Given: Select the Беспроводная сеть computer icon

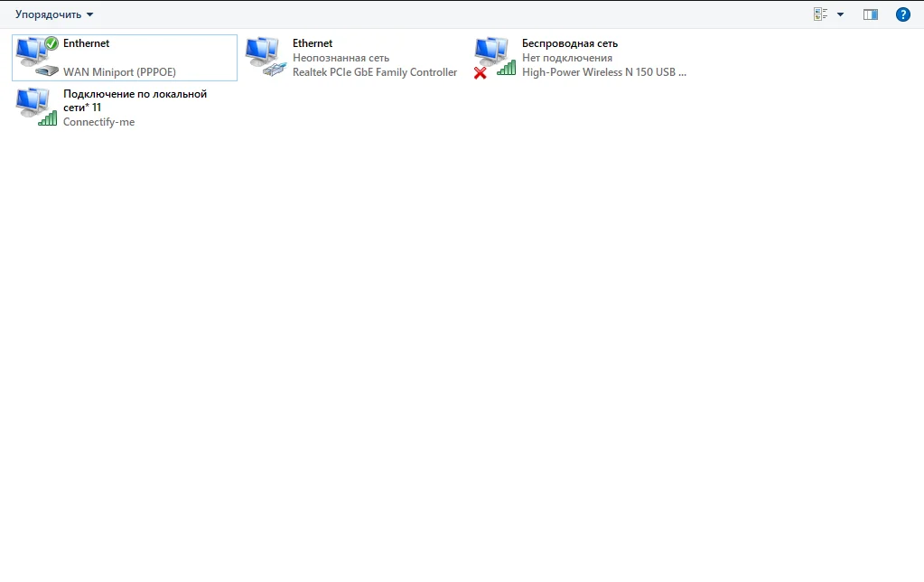Looking at the screenshot, I should pyautogui.click(x=492, y=52).
